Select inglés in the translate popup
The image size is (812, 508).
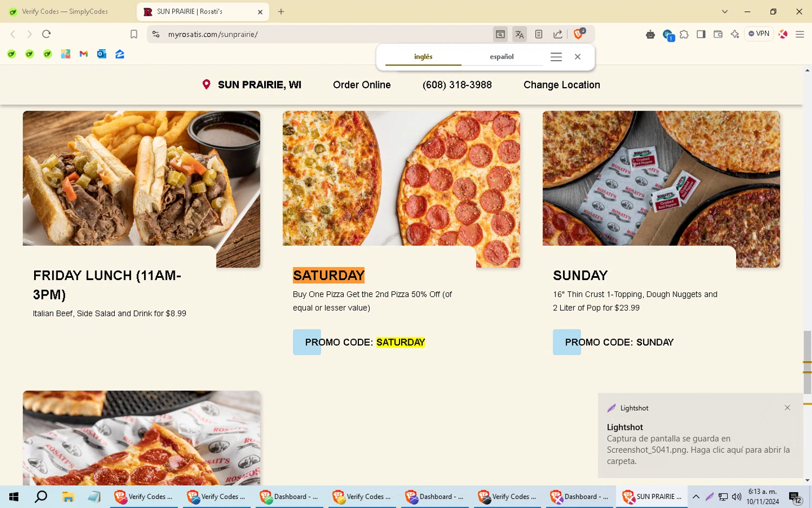coord(423,56)
